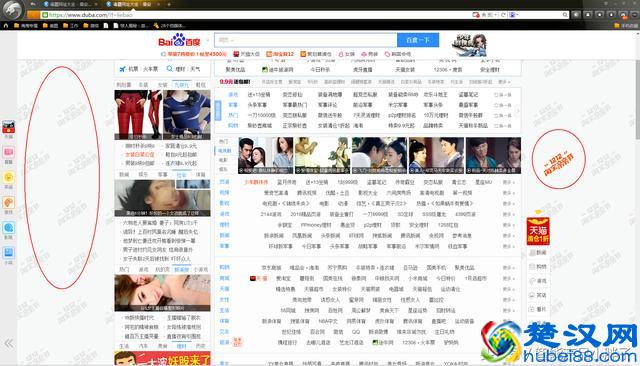Click the magnifier icon at the address bar's end
640x366 pixels.
click(x=565, y=15)
